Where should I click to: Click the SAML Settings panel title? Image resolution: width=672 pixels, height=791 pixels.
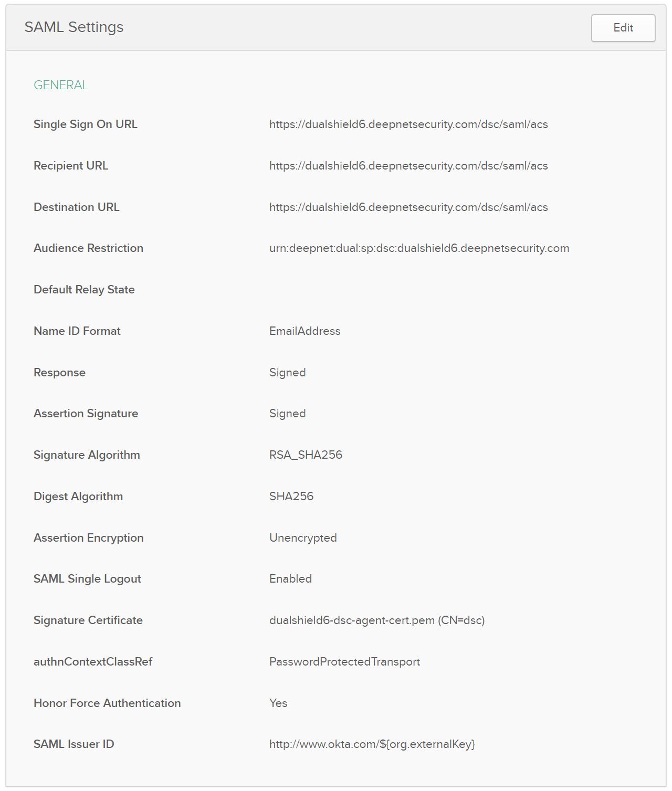74,27
